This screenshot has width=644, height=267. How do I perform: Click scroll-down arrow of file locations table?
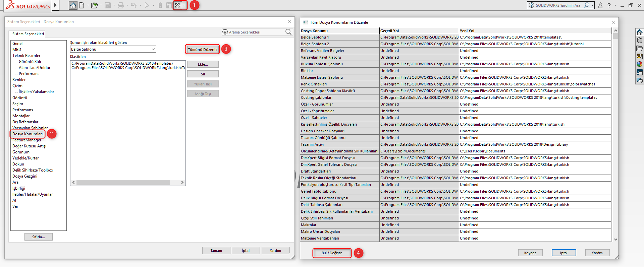615,240
